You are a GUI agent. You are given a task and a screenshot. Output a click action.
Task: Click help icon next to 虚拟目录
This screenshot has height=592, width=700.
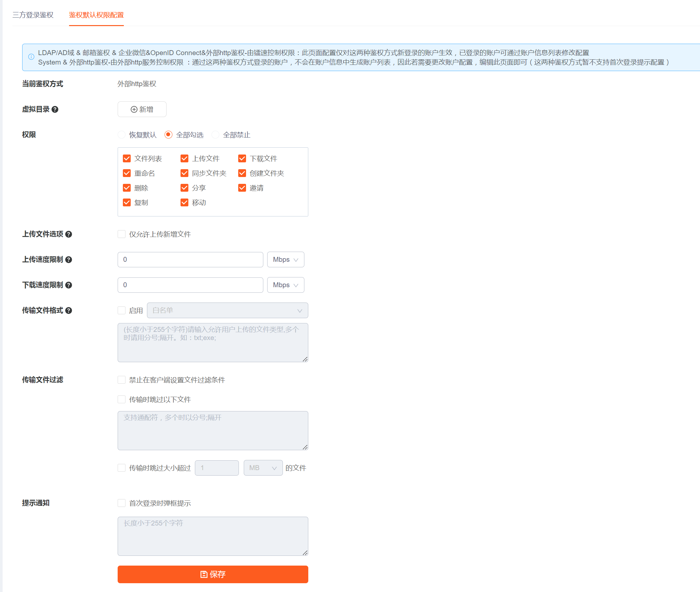(55, 110)
